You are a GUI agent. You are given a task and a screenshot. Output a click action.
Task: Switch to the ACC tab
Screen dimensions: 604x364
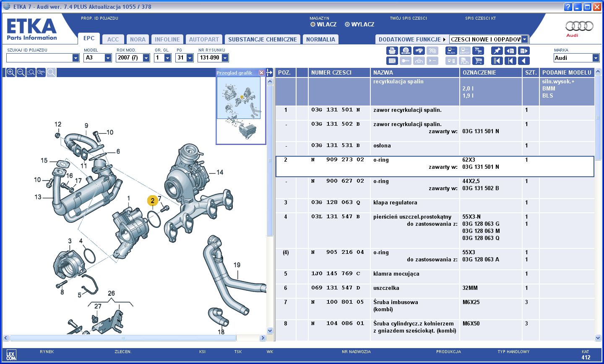point(113,39)
